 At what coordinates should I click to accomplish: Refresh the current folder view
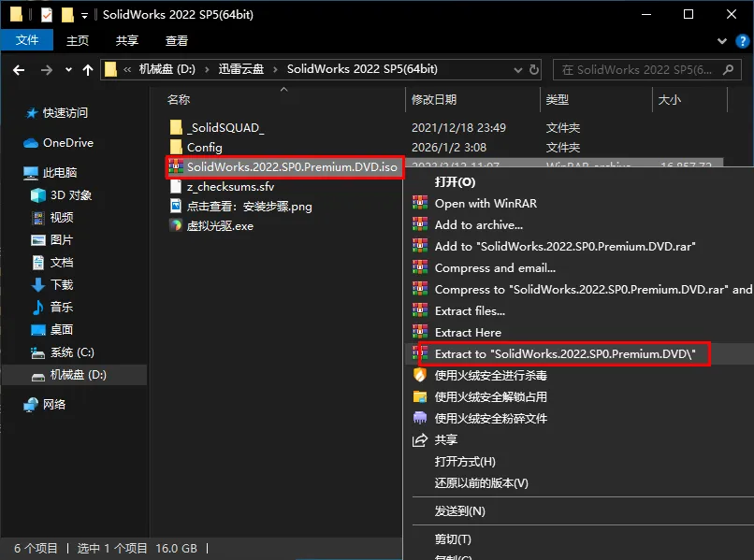[534, 70]
